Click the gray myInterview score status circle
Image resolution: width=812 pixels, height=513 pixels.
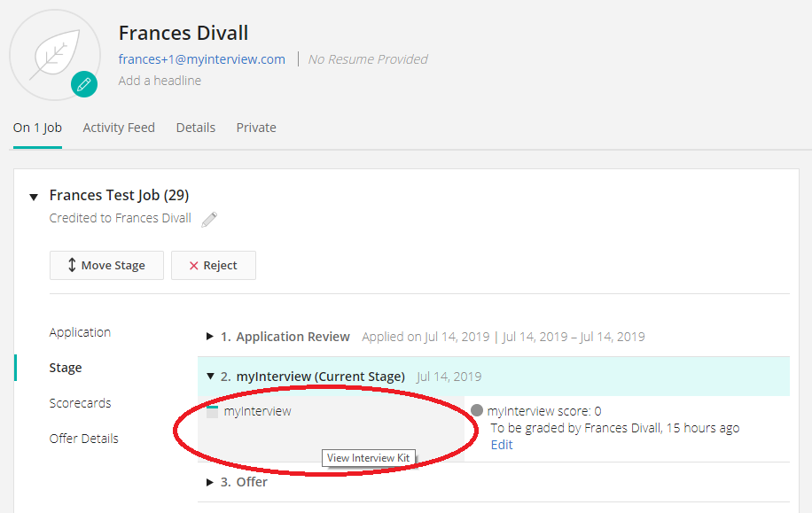point(477,411)
